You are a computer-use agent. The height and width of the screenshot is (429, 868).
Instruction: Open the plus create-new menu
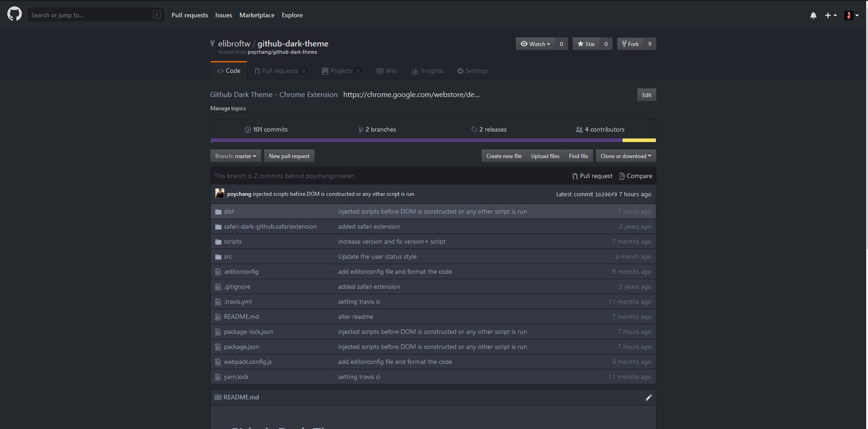(831, 15)
